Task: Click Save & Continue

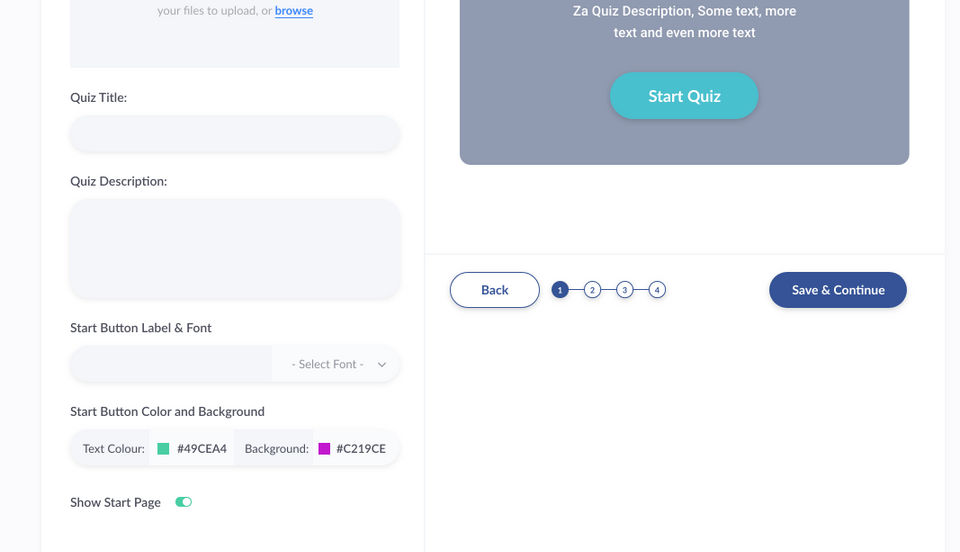Action: click(x=838, y=290)
